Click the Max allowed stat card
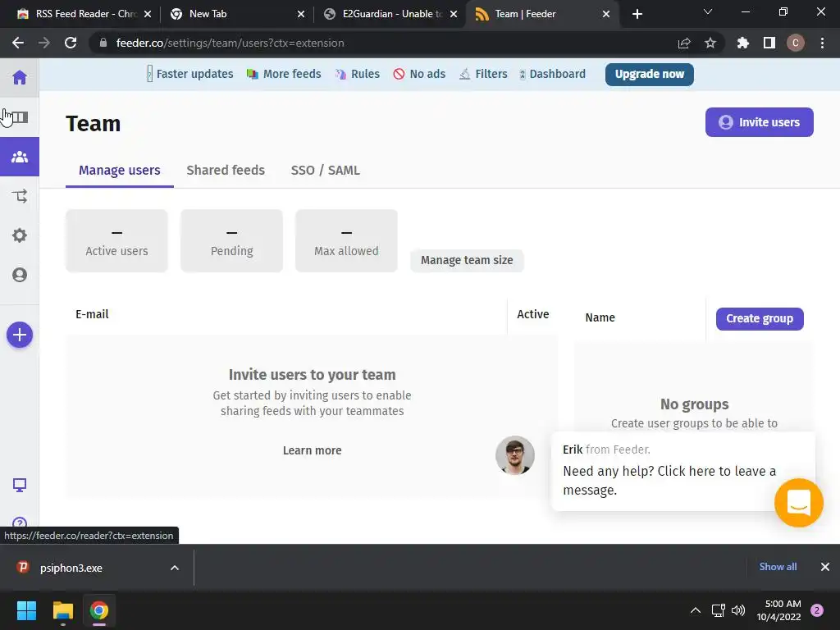The height and width of the screenshot is (630, 840). point(346,240)
